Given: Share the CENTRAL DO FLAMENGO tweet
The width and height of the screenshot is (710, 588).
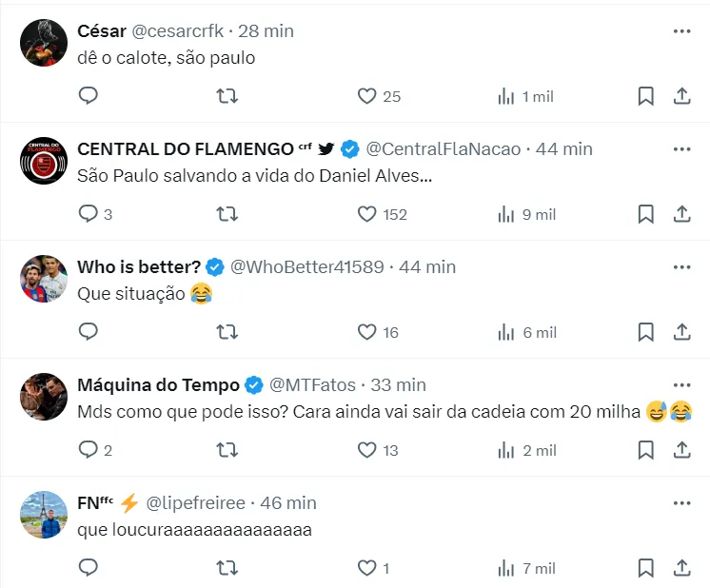Looking at the screenshot, I should [x=681, y=214].
